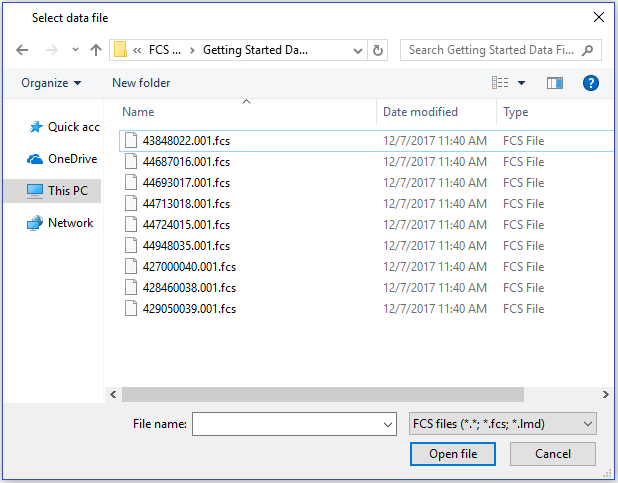Select file 44693017.001.fcs
618x483 pixels.
tap(366, 183)
